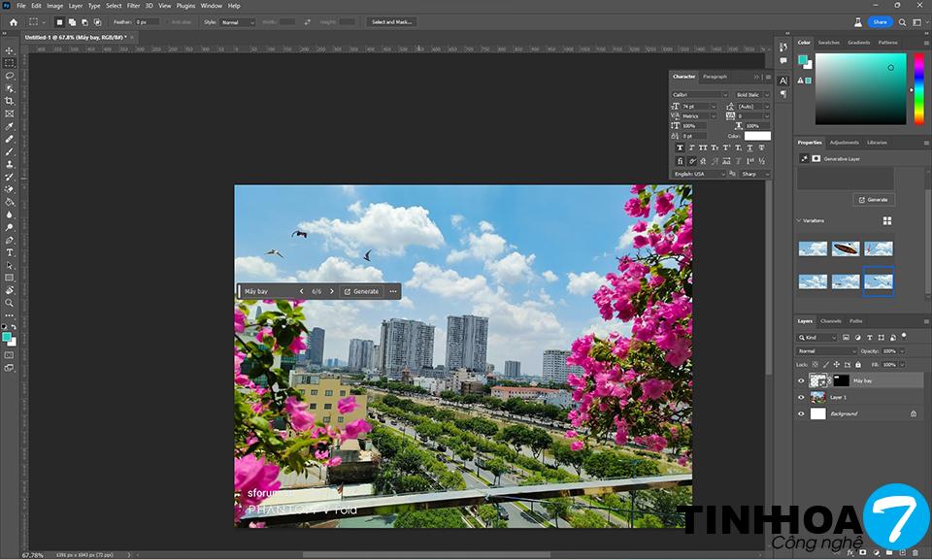Open the Calibri font family dropdown

[700, 94]
